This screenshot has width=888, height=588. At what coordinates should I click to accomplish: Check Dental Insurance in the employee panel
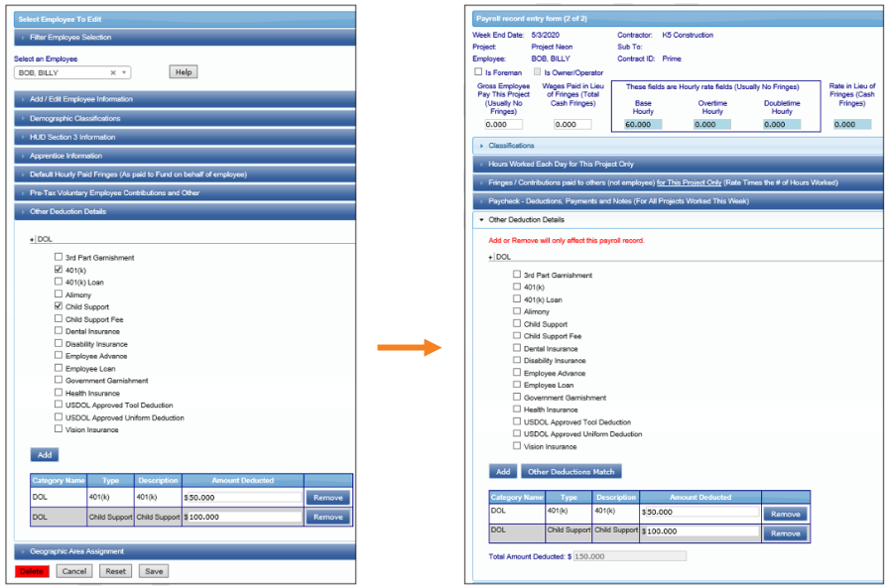pos(59,330)
